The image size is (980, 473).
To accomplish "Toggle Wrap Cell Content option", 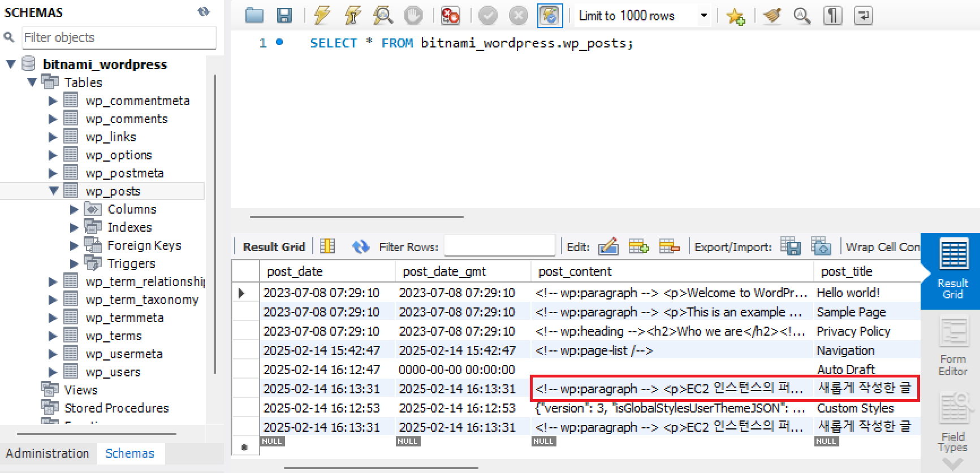I will [x=883, y=247].
